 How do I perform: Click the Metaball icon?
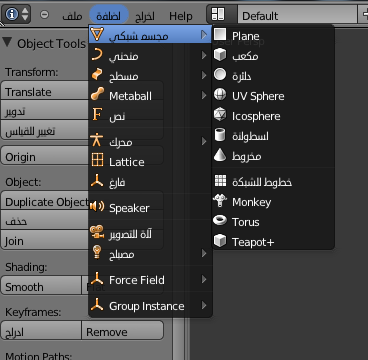pyautogui.click(x=97, y=95)
